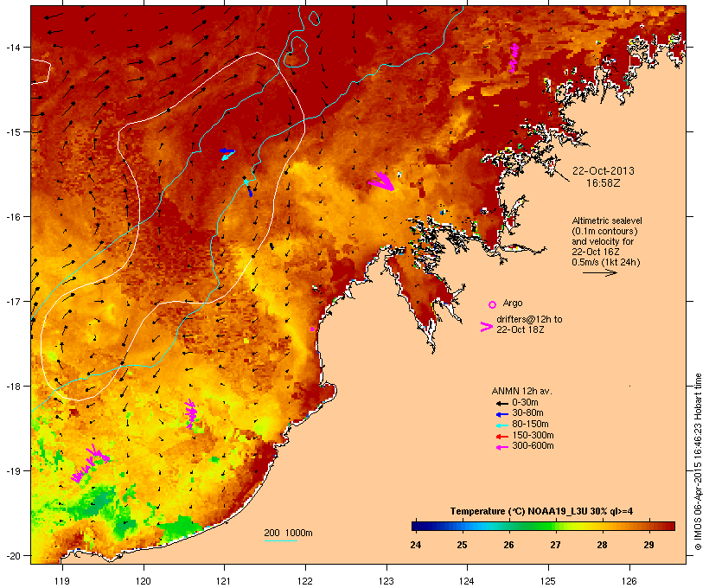Click the colorbar tick label 25
The height and width of the screenshot is (588, 709).
pyautogui.click(x=462, y=545)
